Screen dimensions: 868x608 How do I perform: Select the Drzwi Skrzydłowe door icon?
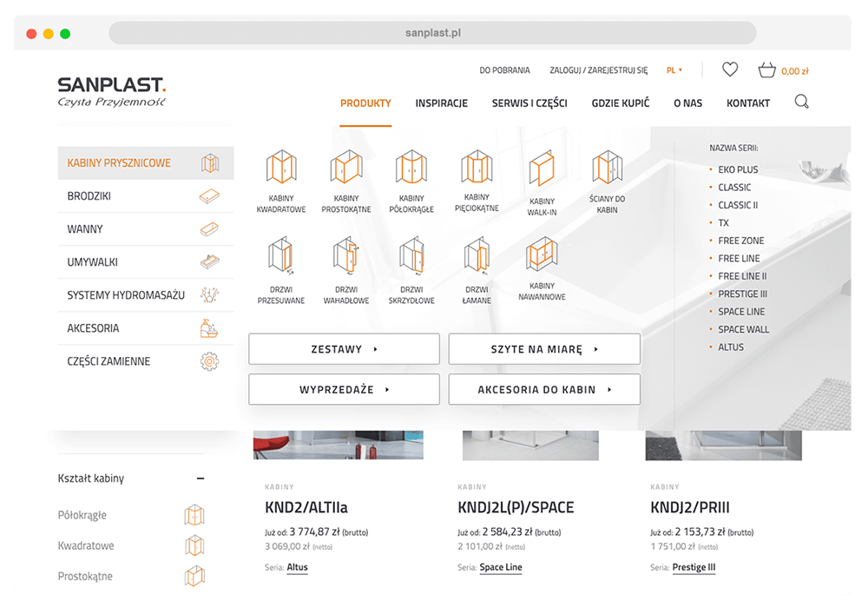(x=411, y=255)
